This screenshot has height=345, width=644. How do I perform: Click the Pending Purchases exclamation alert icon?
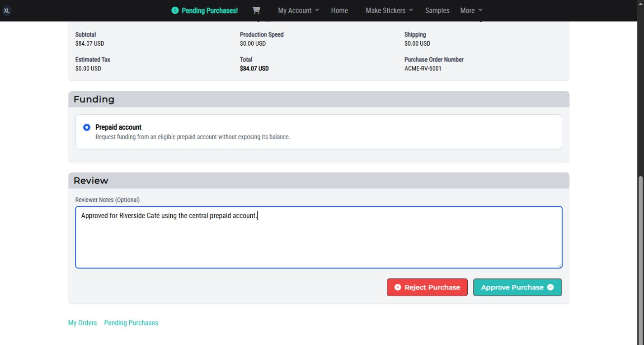click(175, 10)
